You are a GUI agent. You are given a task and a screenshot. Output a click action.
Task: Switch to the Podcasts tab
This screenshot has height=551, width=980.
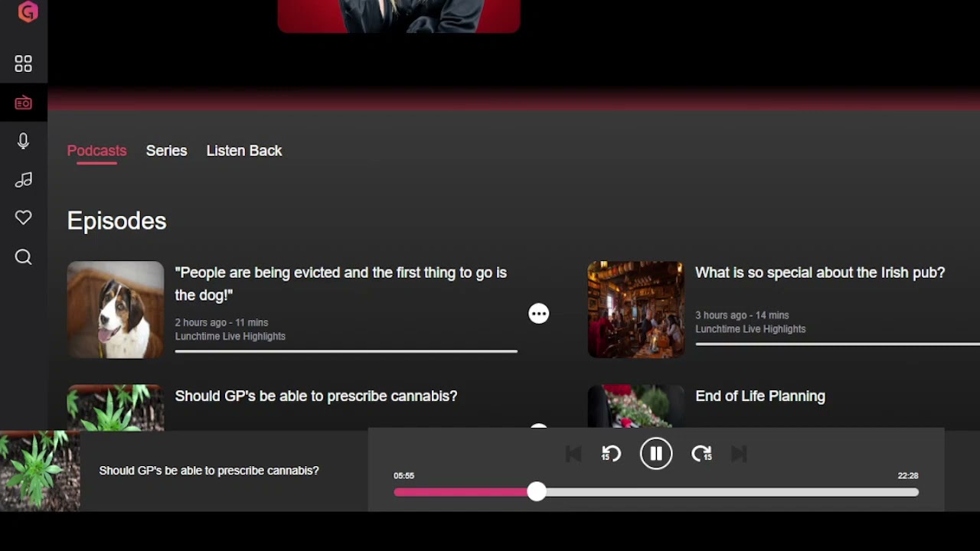click(x=96, y=151)
